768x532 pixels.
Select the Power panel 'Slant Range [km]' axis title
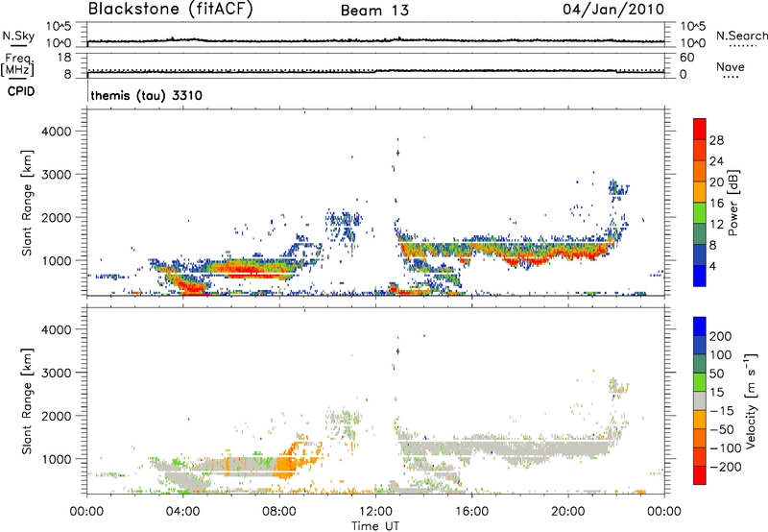point(27,203)
